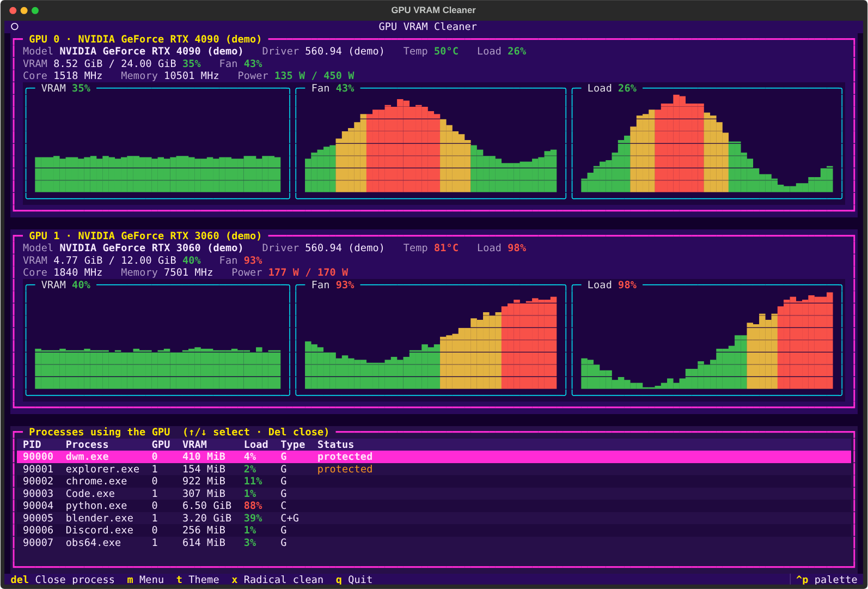Select the dwm.exe process row

[434, 457]
